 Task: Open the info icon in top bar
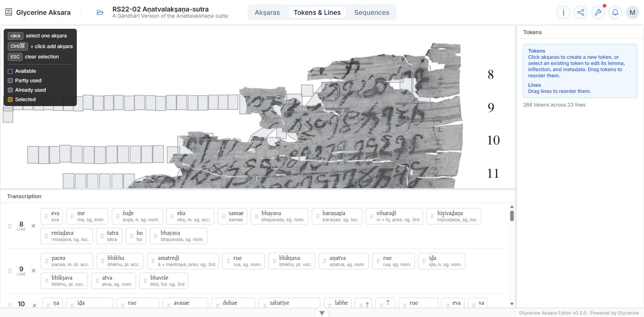(x=563, y=12)
